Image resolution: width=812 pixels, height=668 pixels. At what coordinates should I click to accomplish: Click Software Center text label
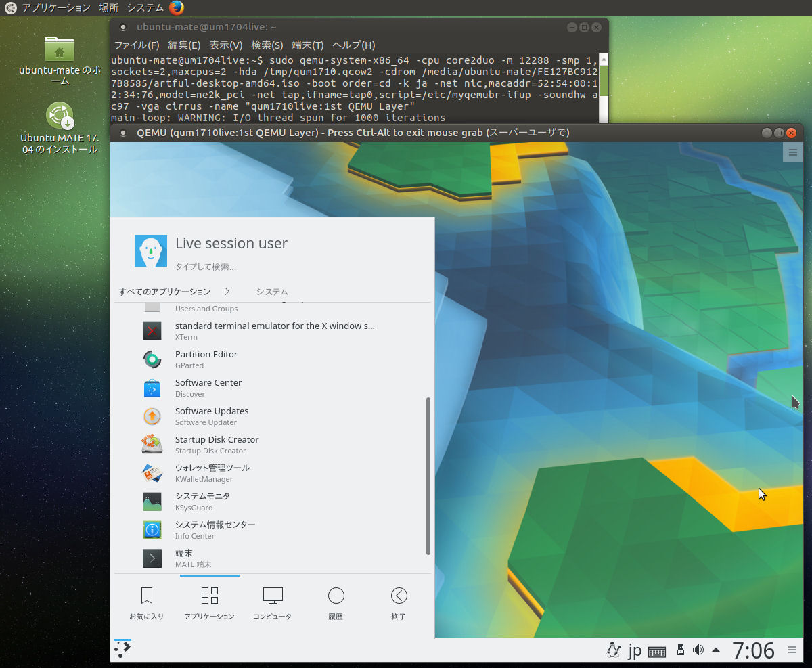coord(208,382)
